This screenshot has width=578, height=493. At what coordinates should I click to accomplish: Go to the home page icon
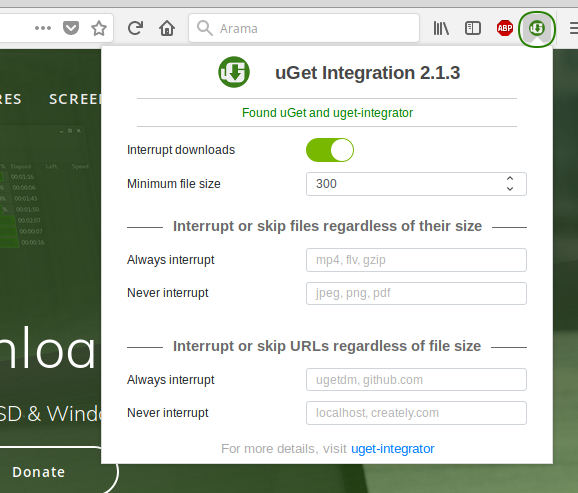click(167, 28)
